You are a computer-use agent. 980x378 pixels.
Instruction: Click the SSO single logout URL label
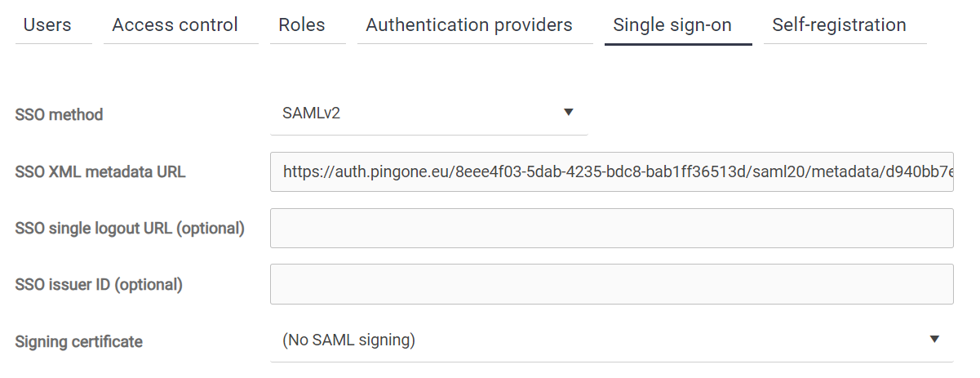click(x=130, y=229)
